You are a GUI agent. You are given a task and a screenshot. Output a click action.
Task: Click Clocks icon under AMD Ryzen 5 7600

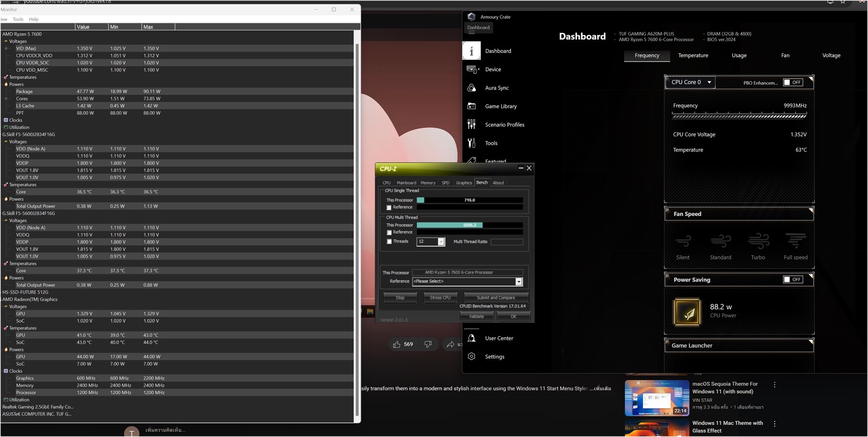pos(6,120)
